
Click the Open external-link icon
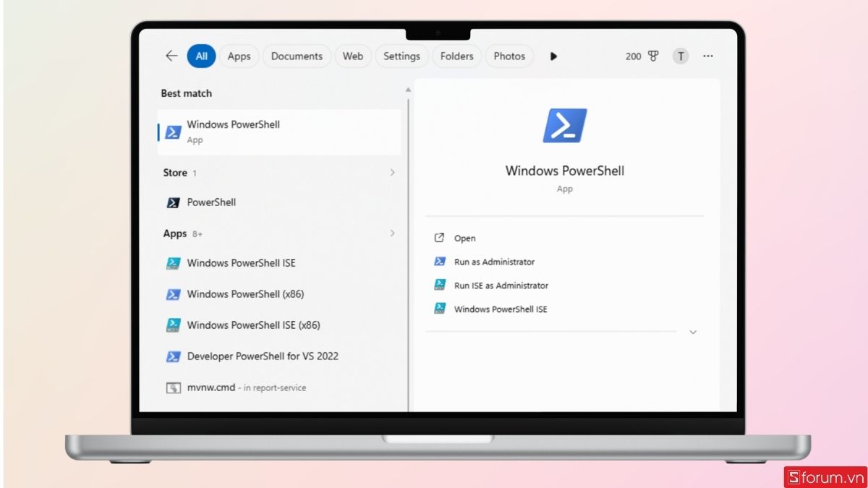tap(439, 238)
